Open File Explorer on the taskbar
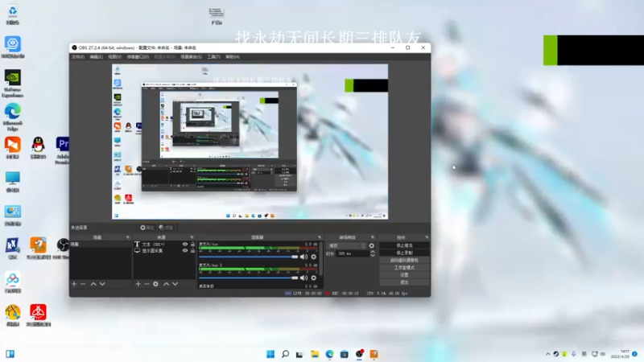644x362 pixels. coord(315,354)
